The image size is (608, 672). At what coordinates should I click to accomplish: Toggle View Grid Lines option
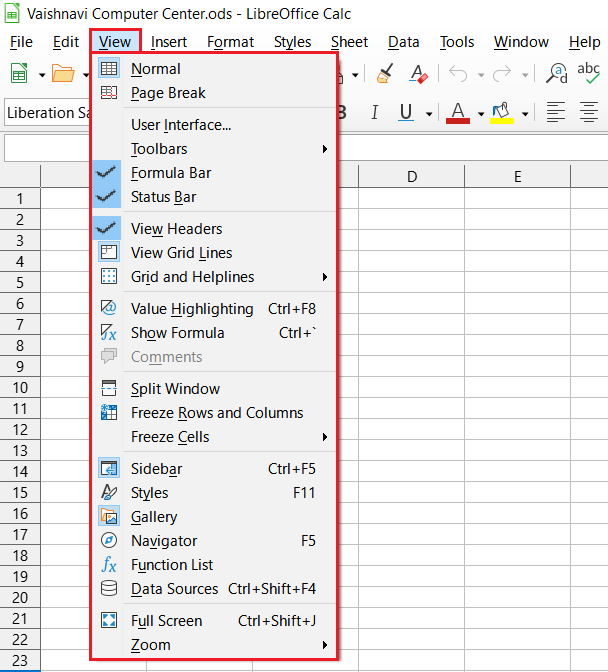[214, 253]
